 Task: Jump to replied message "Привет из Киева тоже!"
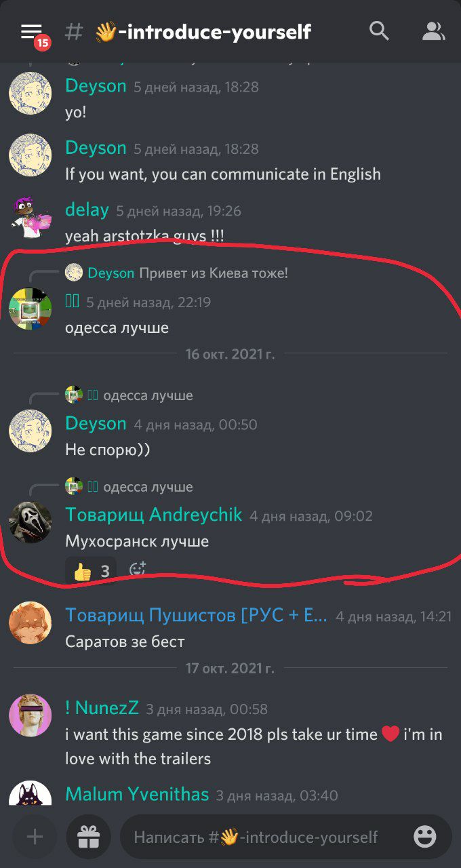[214, 273]
